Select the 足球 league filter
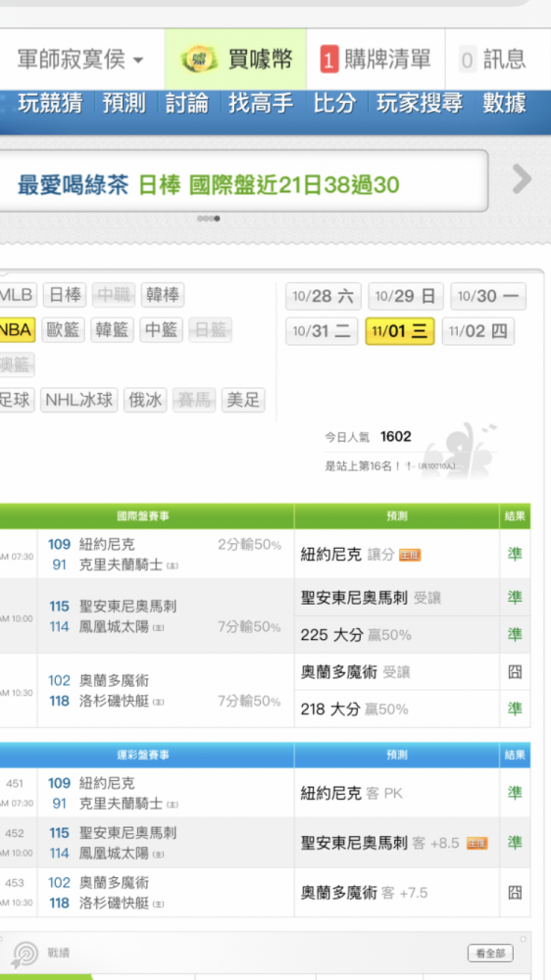 17,400
